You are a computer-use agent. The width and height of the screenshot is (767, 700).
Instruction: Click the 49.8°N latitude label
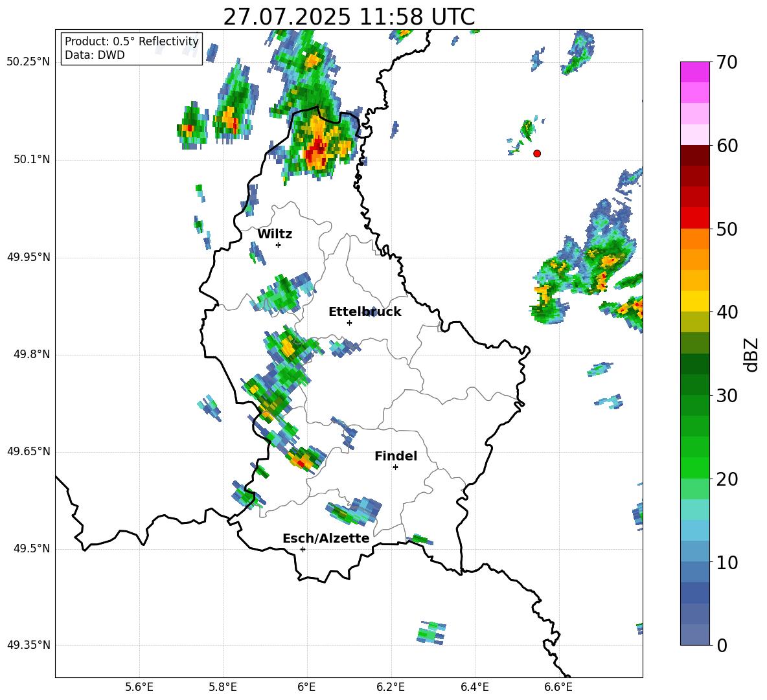tap(32, 354)
